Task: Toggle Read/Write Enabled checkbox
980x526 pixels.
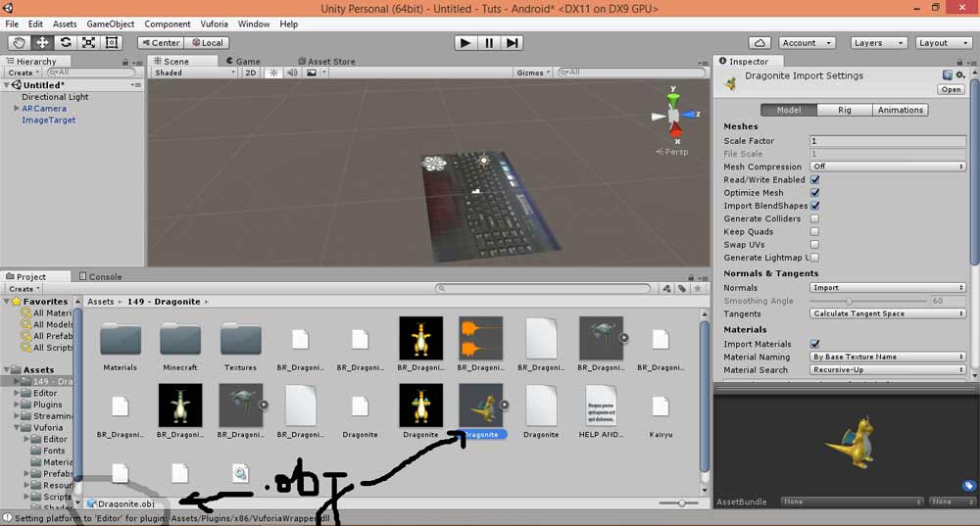Action: pos(815,180)
